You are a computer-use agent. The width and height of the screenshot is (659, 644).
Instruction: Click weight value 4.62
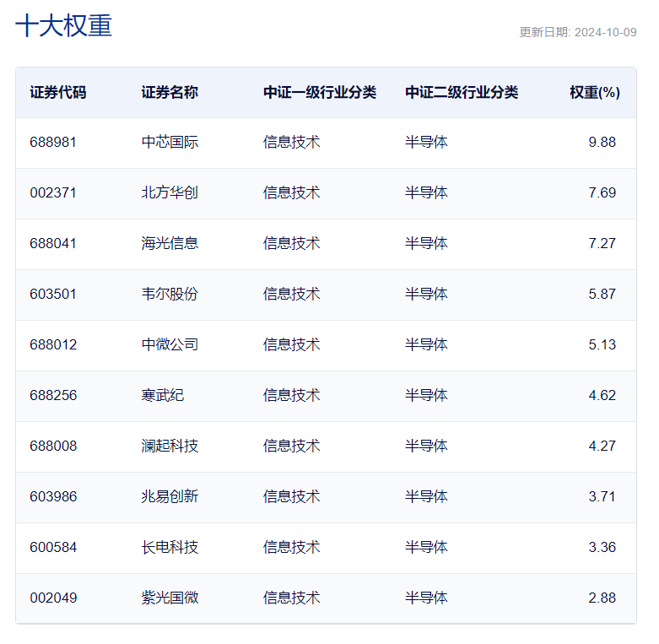(602, 395)
